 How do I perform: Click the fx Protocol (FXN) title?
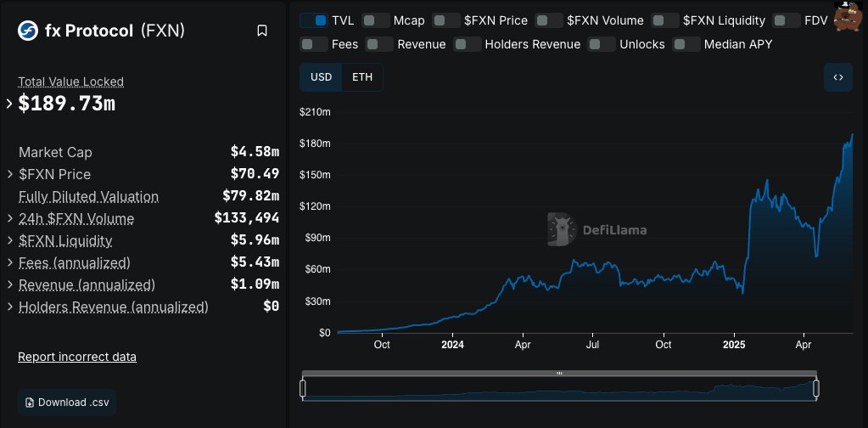click(x=115, y=31)
